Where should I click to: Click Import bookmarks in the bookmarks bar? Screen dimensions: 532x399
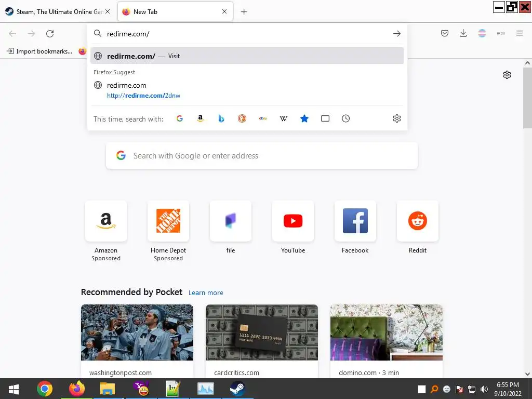tap(39, 51)
